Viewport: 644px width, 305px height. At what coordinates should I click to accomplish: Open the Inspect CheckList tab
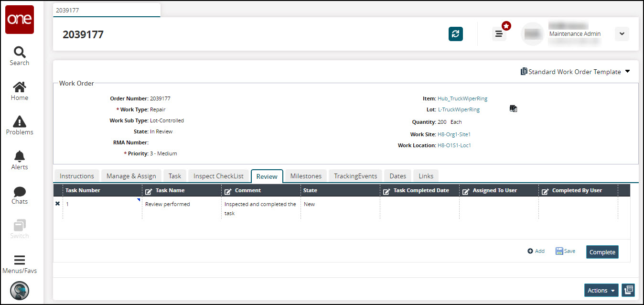click(219, 176)
